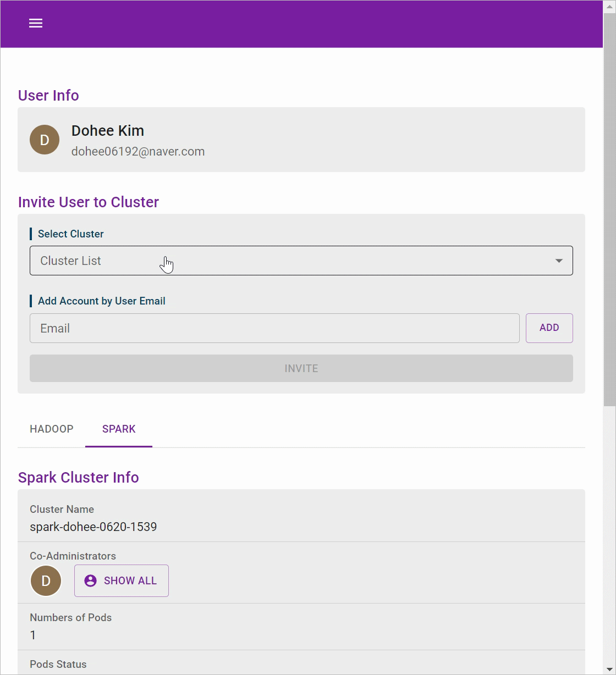Select the SPARK tab
Screen dimensions: 616x675
pyautogui.click(x=119, y=429)
